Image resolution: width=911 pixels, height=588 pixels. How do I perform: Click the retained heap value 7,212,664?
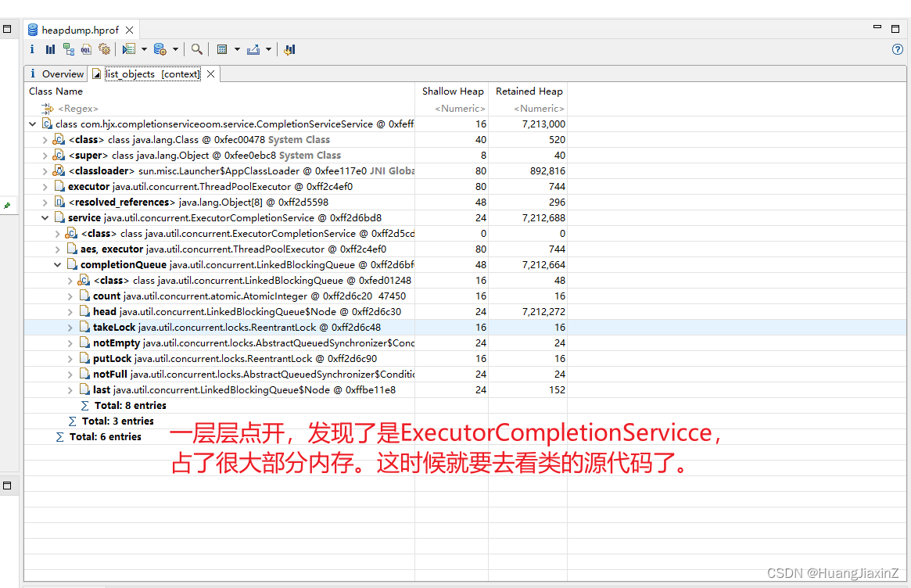click(543, 265)
